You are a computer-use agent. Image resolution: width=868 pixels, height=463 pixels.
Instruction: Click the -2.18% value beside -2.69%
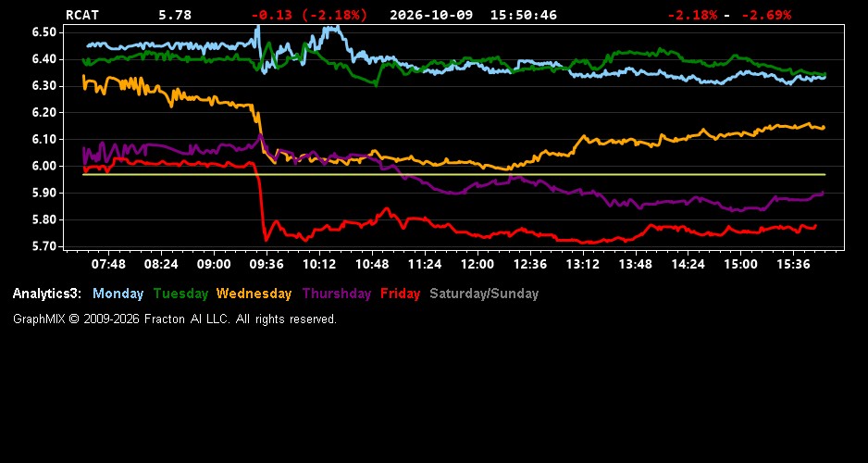click(692, 15)
